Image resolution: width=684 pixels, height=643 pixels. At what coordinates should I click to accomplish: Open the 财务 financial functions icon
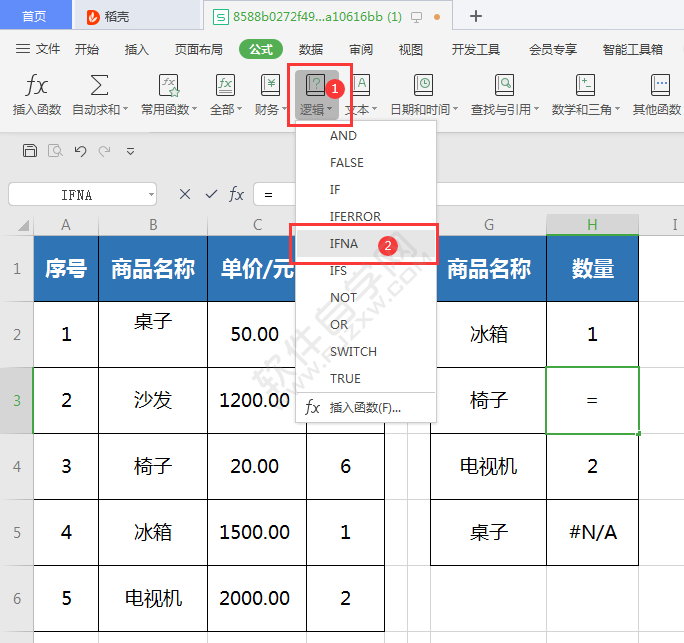(x=270, y=85)
